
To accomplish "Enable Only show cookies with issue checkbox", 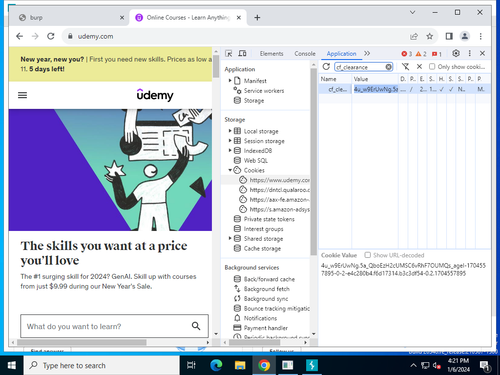I will (432, 67).
